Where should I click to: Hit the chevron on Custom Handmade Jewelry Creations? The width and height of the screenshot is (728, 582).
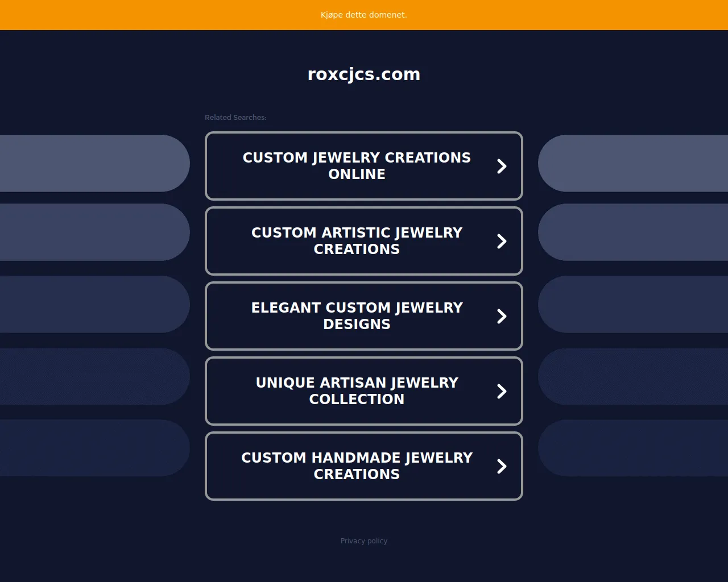pos(502,466)
